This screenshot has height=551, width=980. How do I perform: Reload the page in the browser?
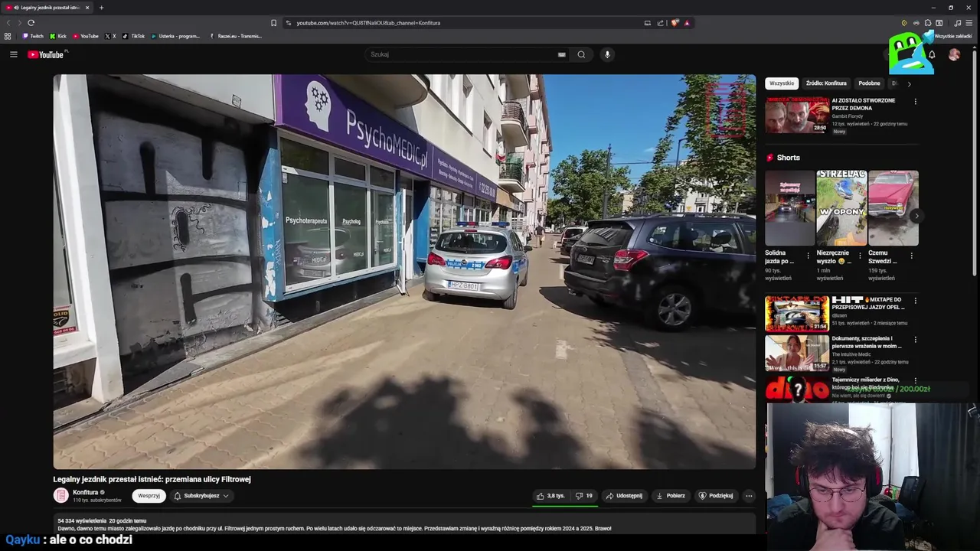click(31, 23)
